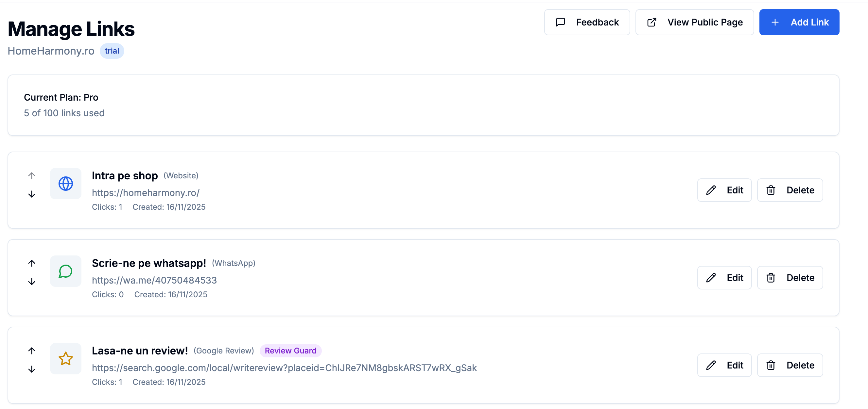Click up arrow for 'Intra pe shop'
This screenshot has width=868, height=409.
[x=32, y=176]
